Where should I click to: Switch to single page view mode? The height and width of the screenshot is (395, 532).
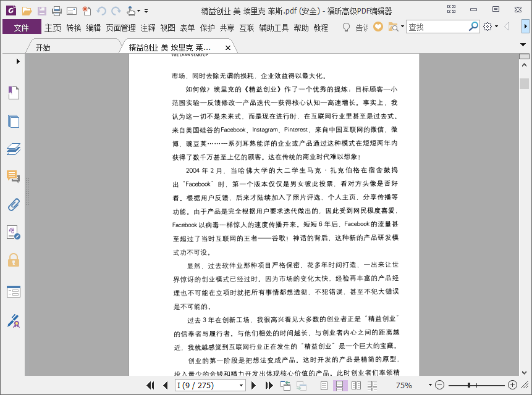pyautogui.click(x=324, y=385)
